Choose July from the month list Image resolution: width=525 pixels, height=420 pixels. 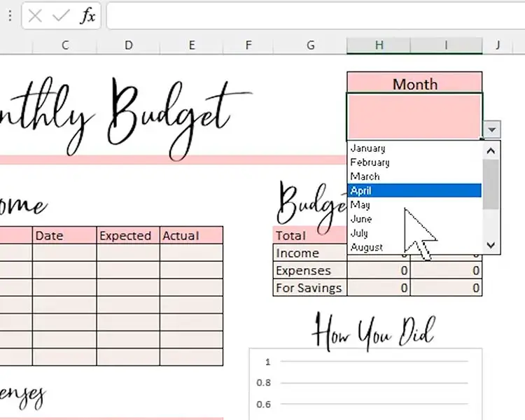click(x=414, y=233)
